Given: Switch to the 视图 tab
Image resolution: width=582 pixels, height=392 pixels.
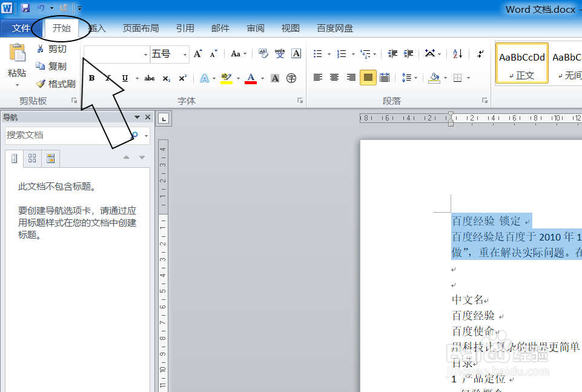Looking at the screenshot, I should coord(290,28).
